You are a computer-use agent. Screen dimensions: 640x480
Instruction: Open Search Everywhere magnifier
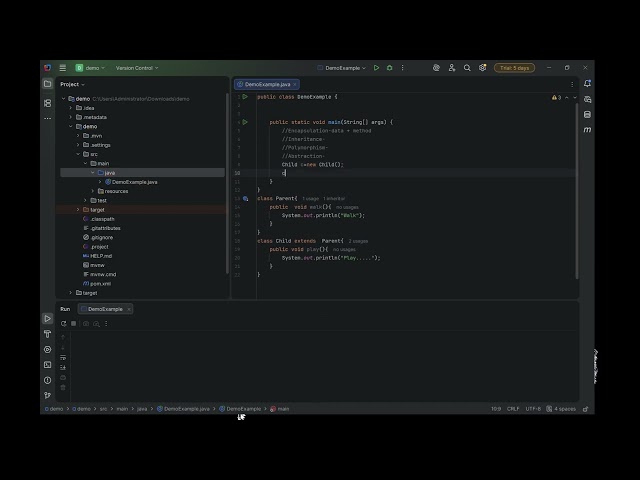pos(467,68)
